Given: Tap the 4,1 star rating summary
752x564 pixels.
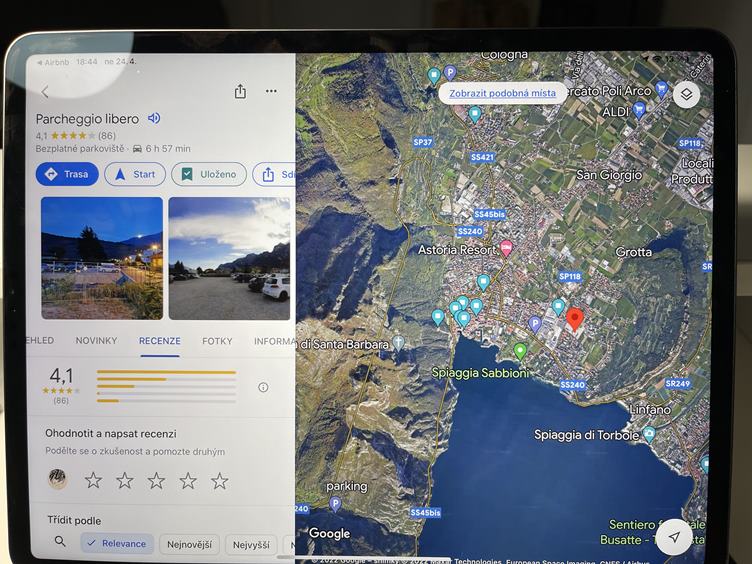Looking at the screenshot, I should tap(61, 386).
